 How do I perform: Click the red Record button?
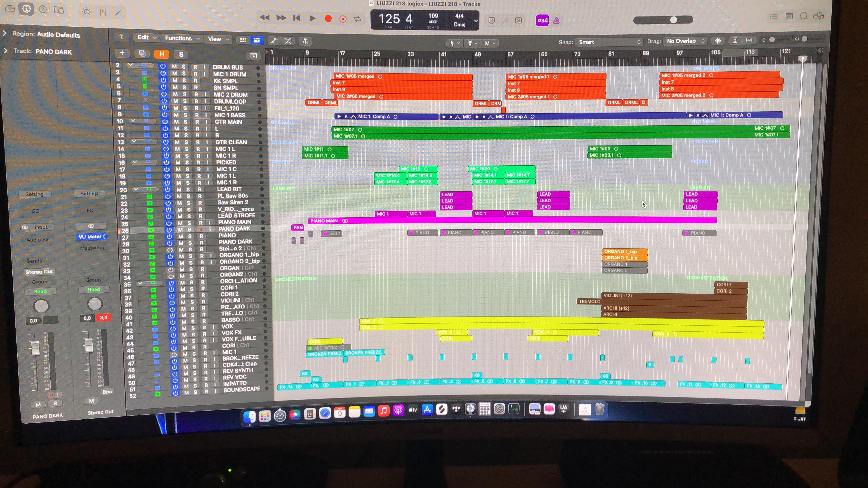(x=328, y=19)
